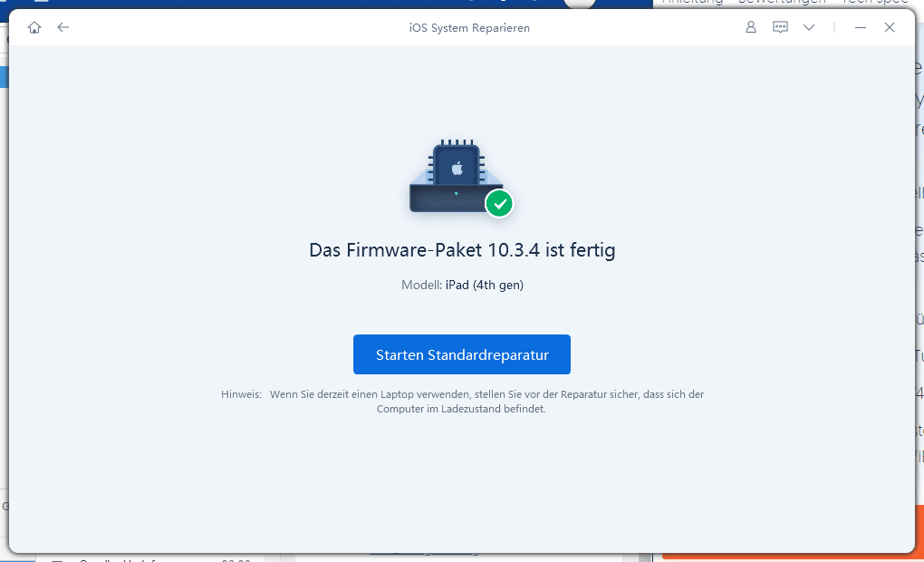Click the Hinweis: label
The height and width of the screenshot is (562, 924).
coord(241,394)
